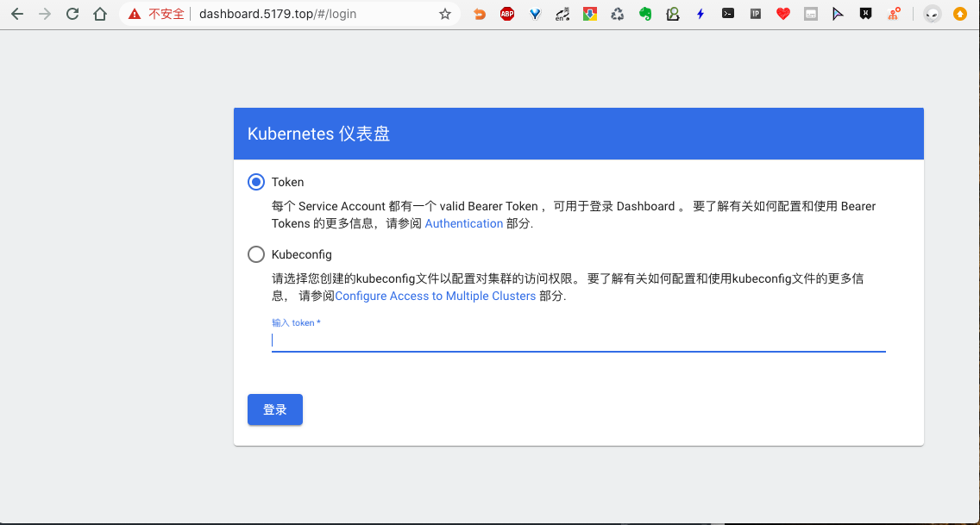This screenshot has height=525, width=980.
Task: Click the browser forward arrow
Action: (x=44, y=14)
